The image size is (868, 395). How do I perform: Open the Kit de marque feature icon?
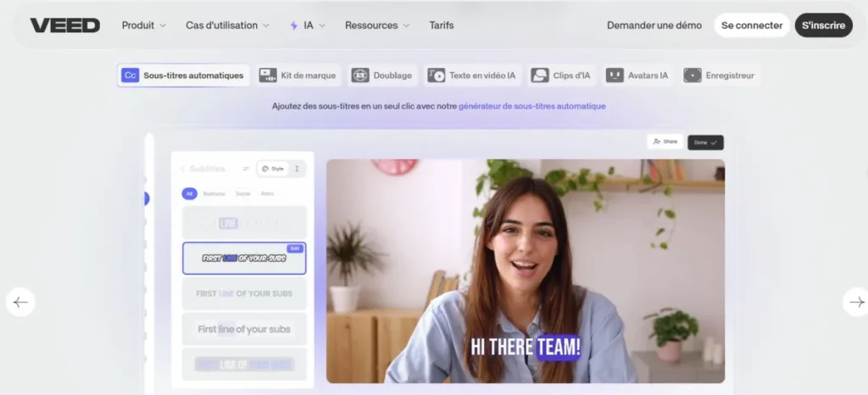point(268,75)
